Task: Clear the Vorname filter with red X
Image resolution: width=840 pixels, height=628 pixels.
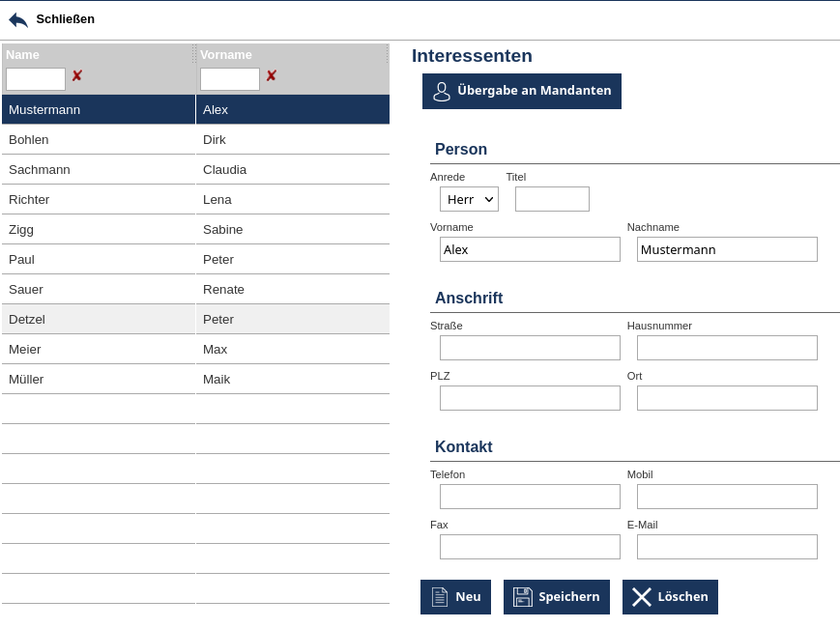Action: (x=272, y=76)
